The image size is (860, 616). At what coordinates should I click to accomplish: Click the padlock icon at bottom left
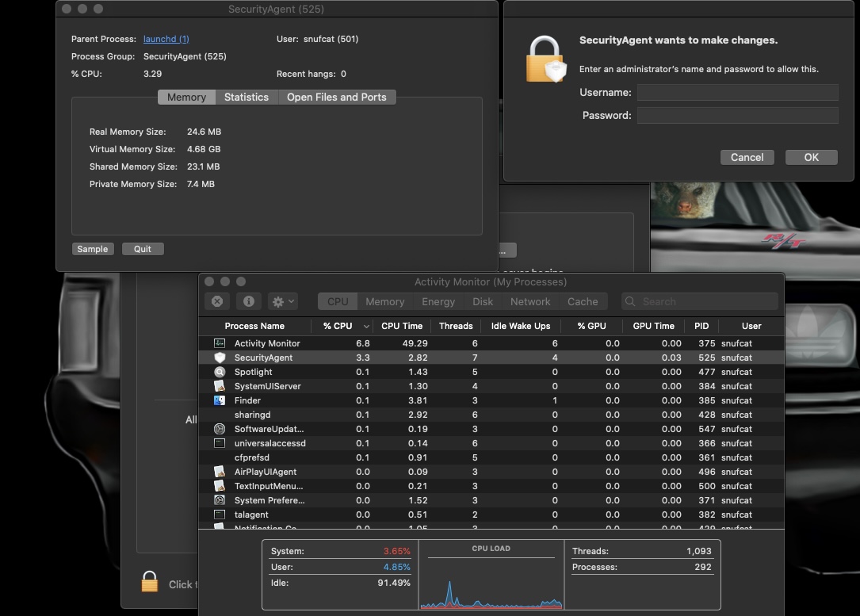(x=150, y=582)
